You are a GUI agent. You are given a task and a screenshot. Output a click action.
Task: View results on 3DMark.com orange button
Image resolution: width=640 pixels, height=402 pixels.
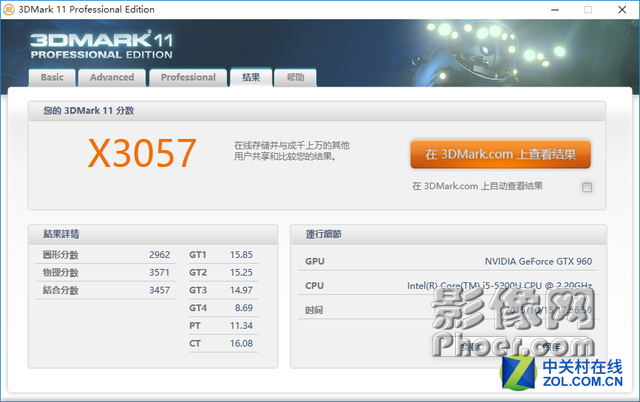click(x=500, y=154)
